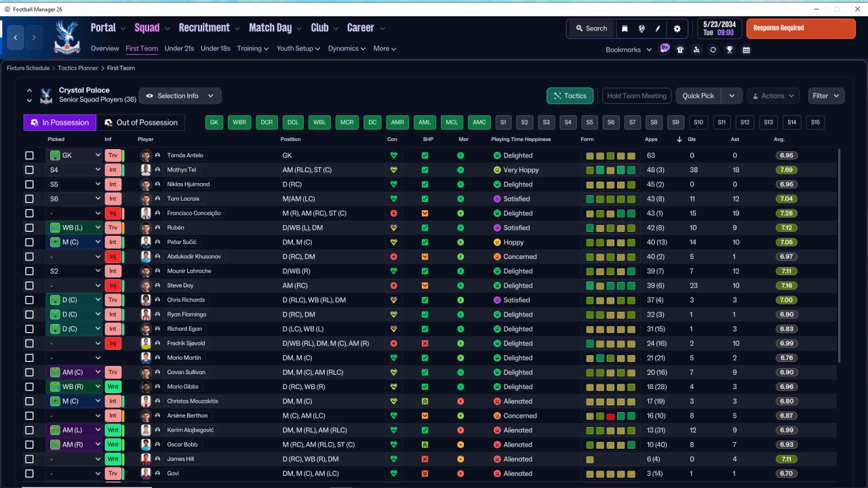
Task: Open Mounir Lahrache's S2 picked dropdown
Action: point(74,271)
